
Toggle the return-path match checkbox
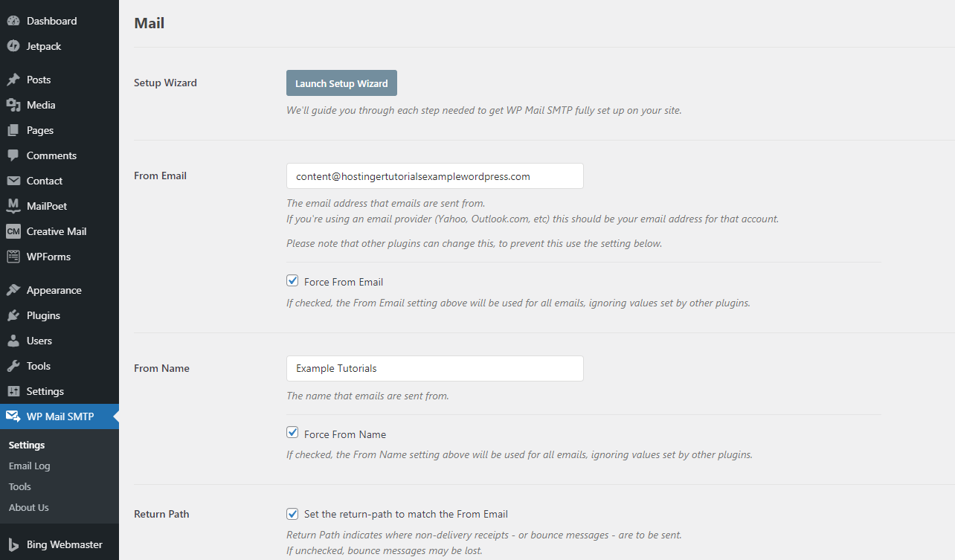point(292,513)
